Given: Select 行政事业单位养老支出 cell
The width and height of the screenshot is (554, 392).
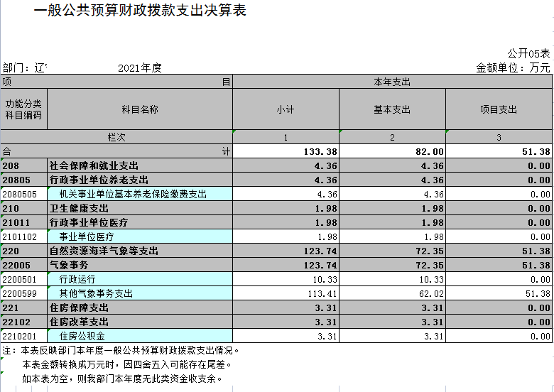Looking at the screenshot, I should [x=140, y=180].
